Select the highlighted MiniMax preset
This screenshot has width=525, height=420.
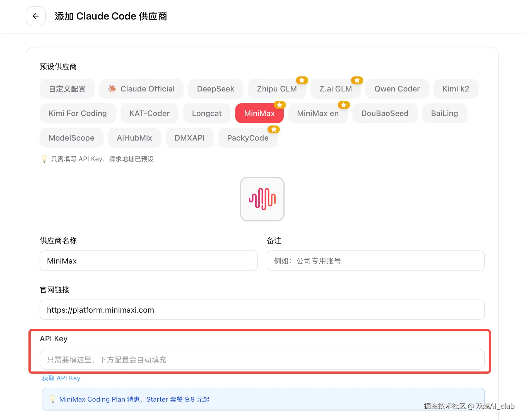tap(259, 113)
